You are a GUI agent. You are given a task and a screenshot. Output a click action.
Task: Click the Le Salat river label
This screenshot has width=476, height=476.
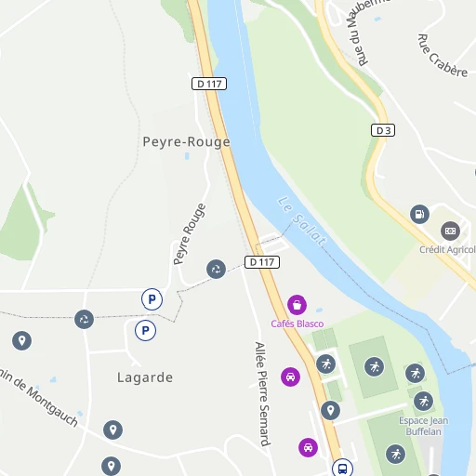pyautogui.click(x=301, y=221)
